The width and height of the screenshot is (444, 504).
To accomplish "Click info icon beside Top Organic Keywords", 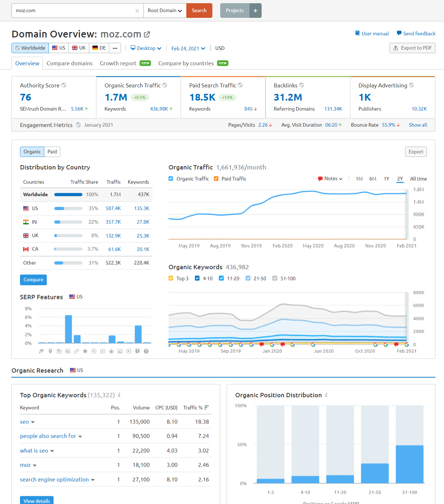I will (x=119, y=395).
